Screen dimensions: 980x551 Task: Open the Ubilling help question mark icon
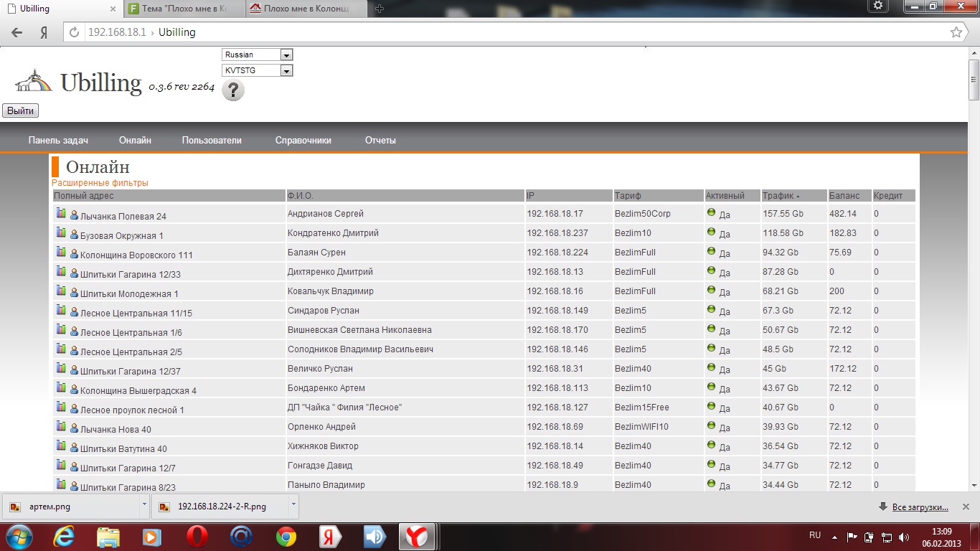coord(233,90)
